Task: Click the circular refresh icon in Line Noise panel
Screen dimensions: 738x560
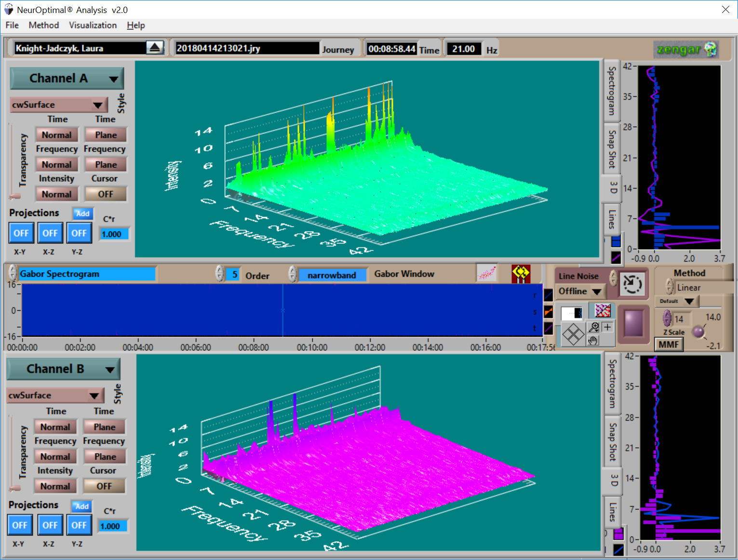Action: tap(632, 284)
